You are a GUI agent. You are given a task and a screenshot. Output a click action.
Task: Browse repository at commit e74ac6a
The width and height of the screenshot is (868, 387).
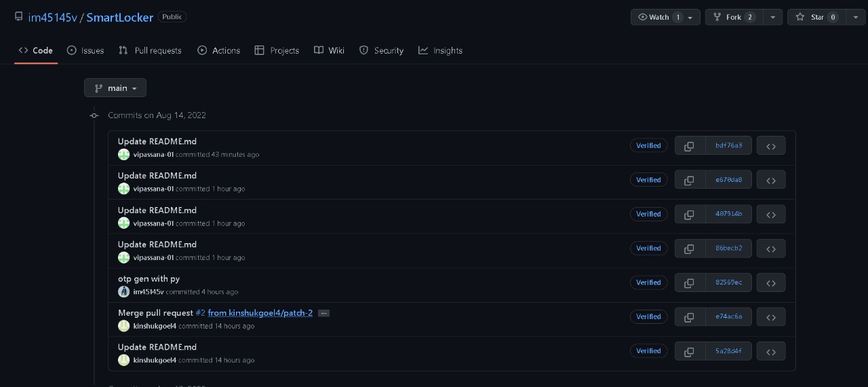(771, 317)
